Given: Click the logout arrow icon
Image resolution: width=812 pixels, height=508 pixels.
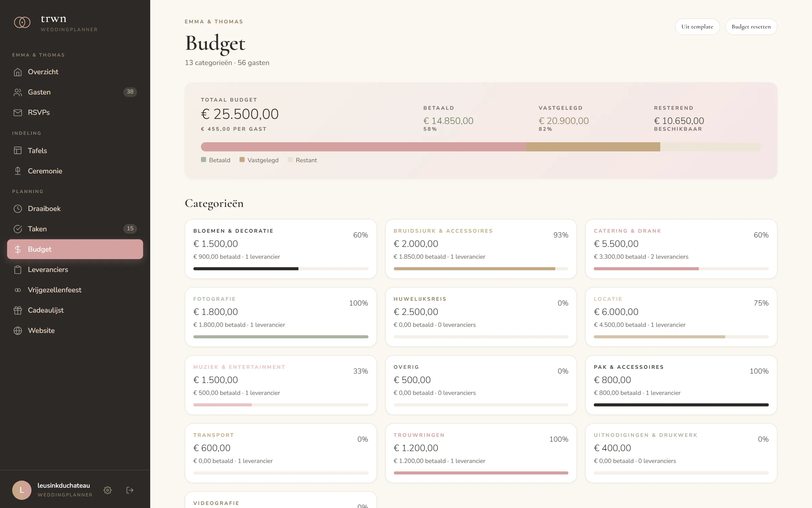Looking at the screenshot, I should click(130, 490).
